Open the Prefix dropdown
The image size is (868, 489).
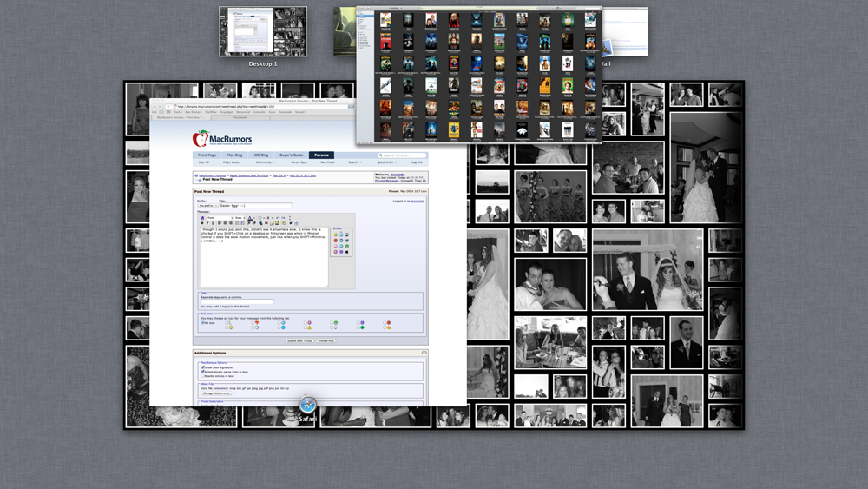207,206
